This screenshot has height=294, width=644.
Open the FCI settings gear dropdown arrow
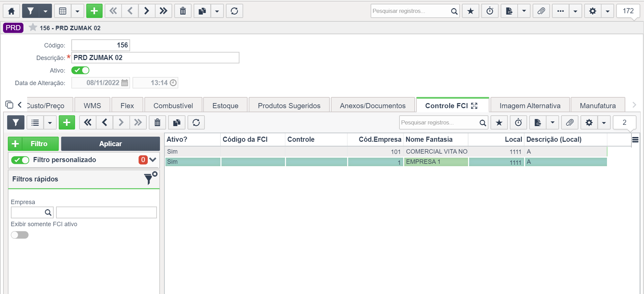[x=604, y=122]
